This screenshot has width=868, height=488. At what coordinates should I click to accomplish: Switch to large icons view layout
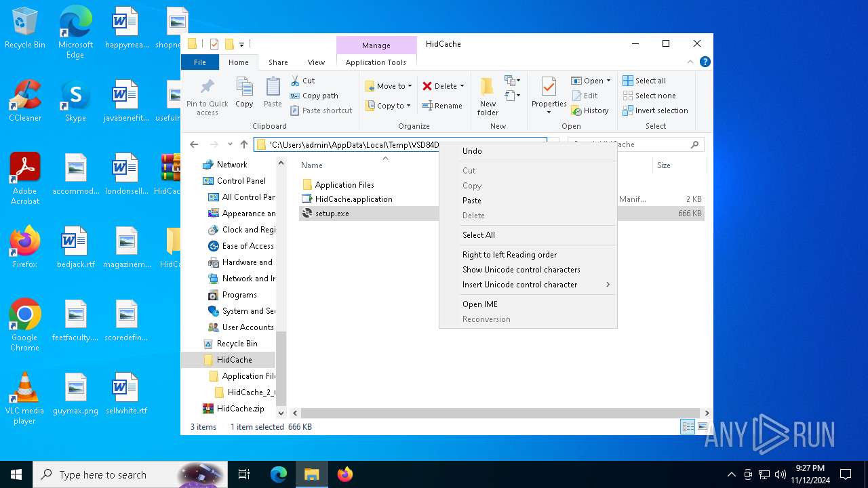coord(703,427)
